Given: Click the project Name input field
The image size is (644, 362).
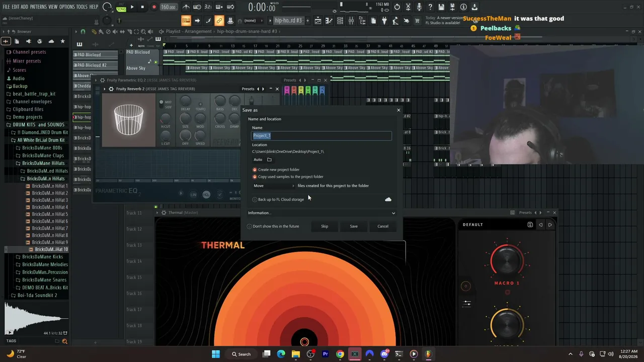Looking at the screenshot, I should click(x=322, y=136).
